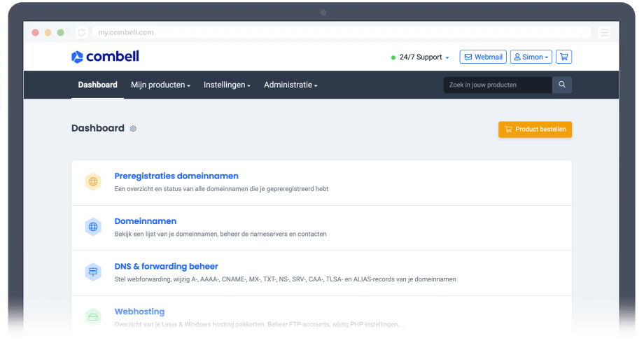Open the shopping cart icon
Viewport: 644px width, 350px height.
tap(564, 57)
